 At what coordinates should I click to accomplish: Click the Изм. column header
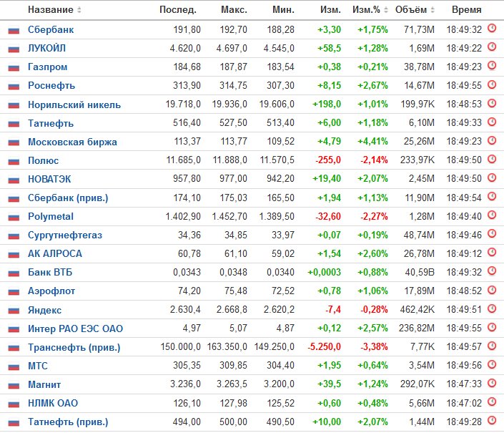[x=330, y=9]
